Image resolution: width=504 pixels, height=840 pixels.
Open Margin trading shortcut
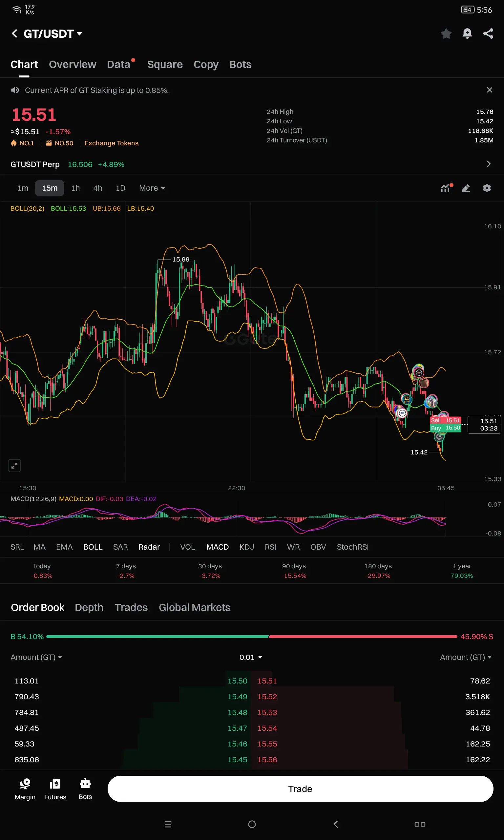click(25, 789)
